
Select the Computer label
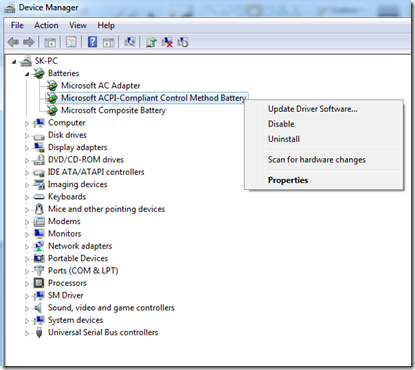(x=67, y=123)
